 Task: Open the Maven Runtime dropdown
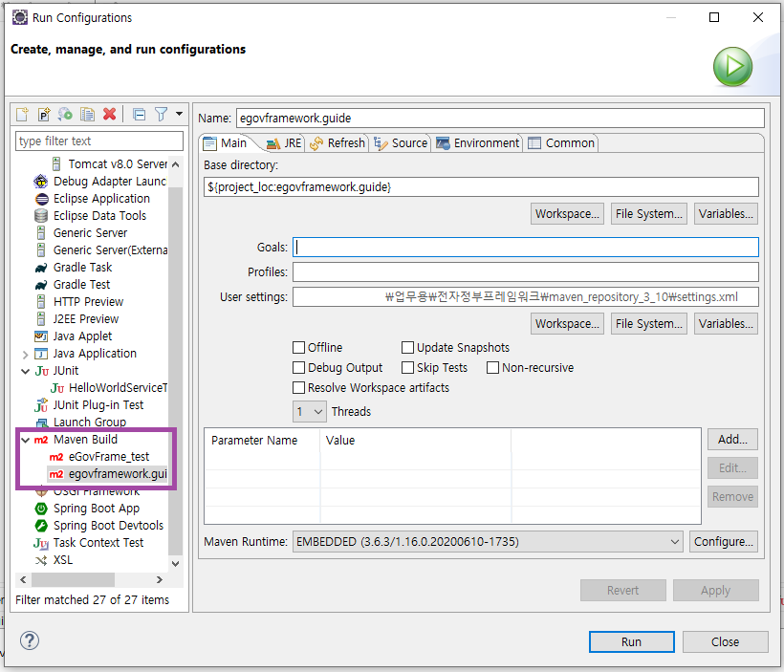coord(488,542)
